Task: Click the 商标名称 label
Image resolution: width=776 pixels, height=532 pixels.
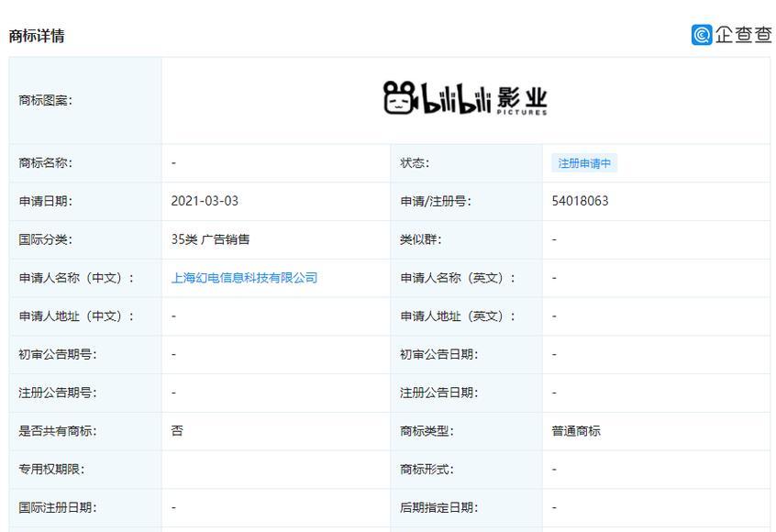Action: coord(46,163)
